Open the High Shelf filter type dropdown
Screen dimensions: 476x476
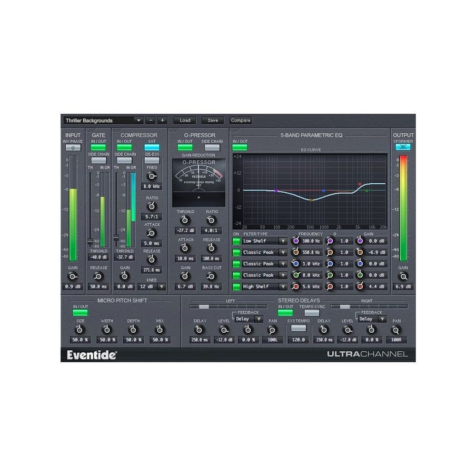click(283, 287)
